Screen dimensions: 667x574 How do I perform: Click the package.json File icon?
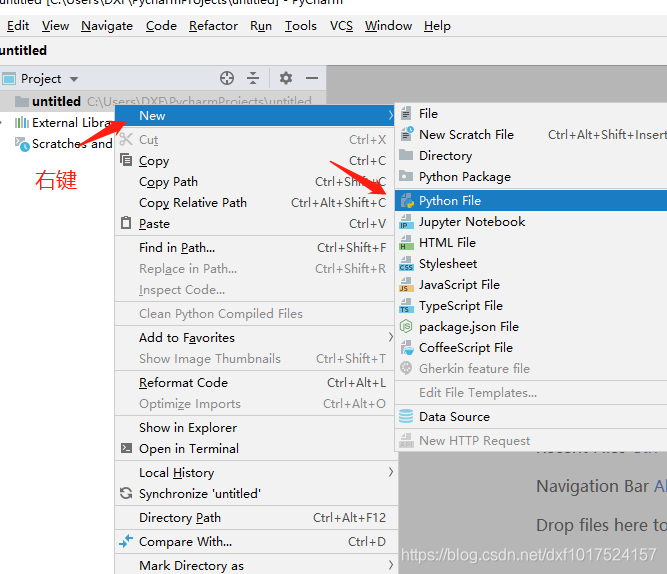point(406,326)
